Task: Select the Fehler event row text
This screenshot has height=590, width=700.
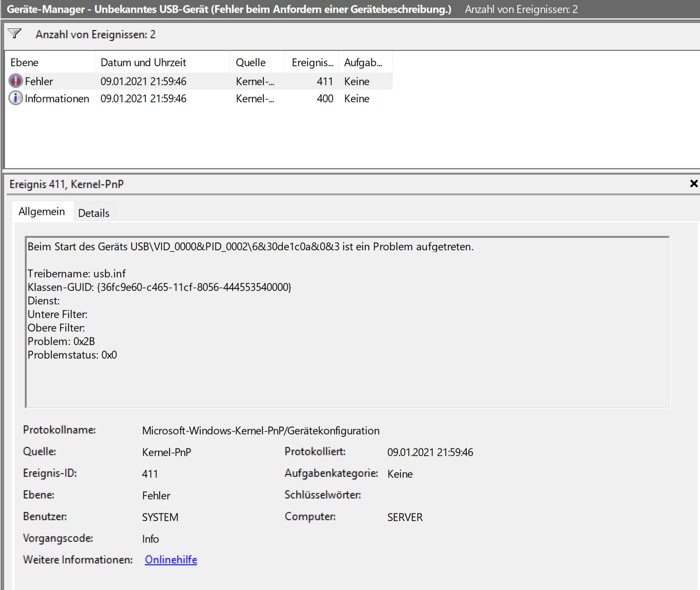Action: pos(39,81)
